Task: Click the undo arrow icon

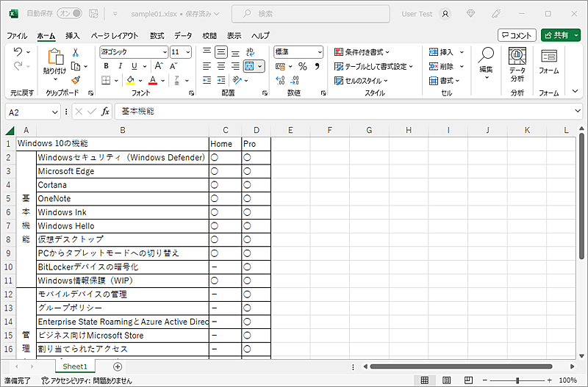Action: tap(18, 52)
